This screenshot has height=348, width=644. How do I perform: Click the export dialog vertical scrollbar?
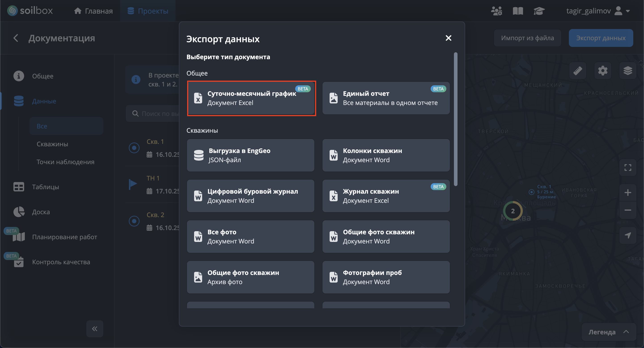point(455,119)
